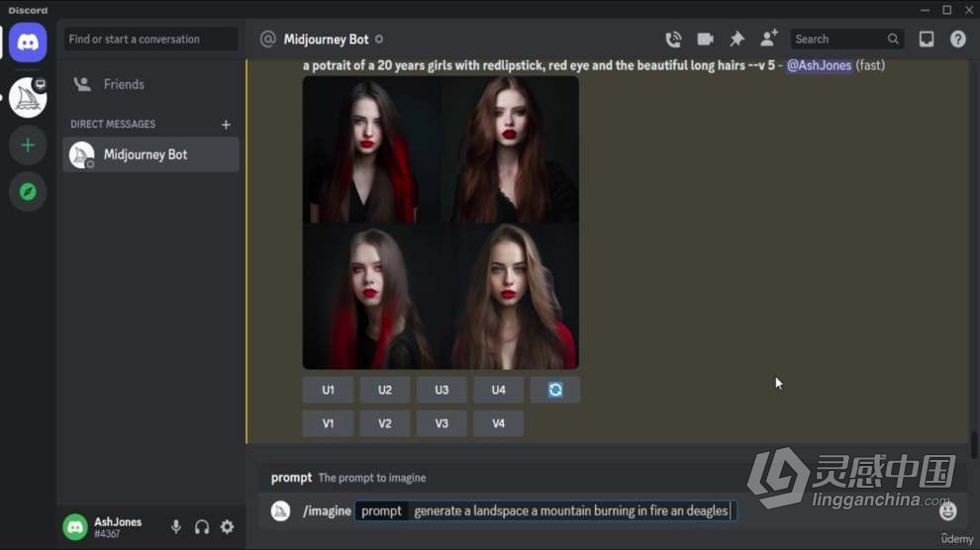Open user settings gear
Viewport: 980px width, 550px height.
point(227,527)
